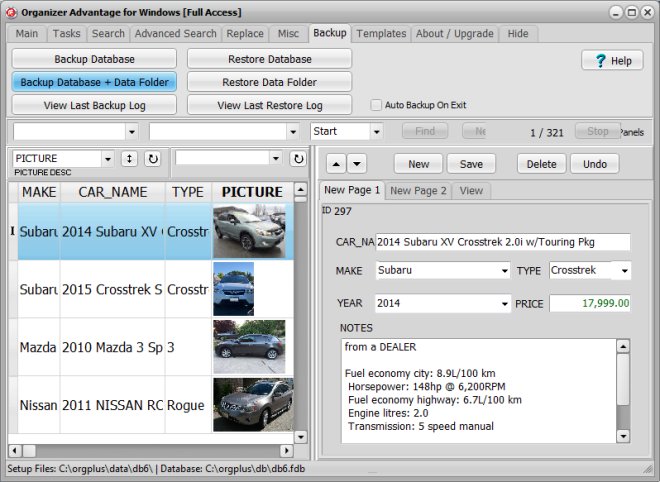660x482 pixels.
Task: Select the Mazda 3 car photo
Action: pos(249,346)
